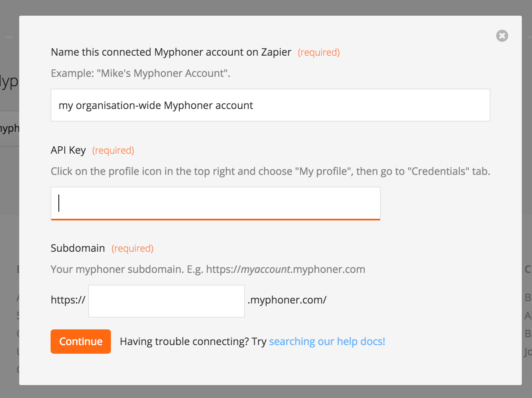Focus the API Key input box
532x398 pixels.
(x=216, y=203)
